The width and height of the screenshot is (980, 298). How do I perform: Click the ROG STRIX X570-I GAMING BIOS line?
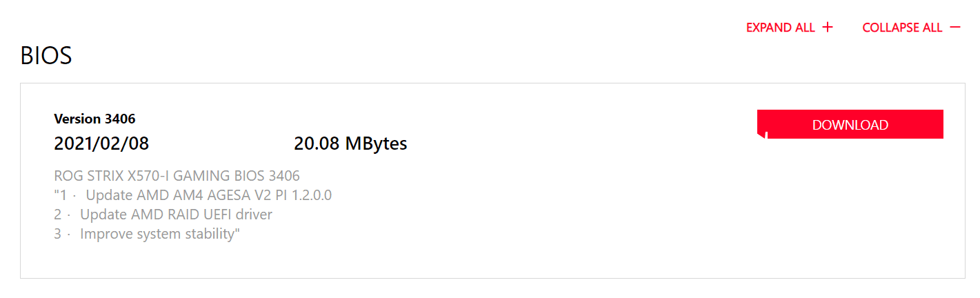[x=177, y=176]
